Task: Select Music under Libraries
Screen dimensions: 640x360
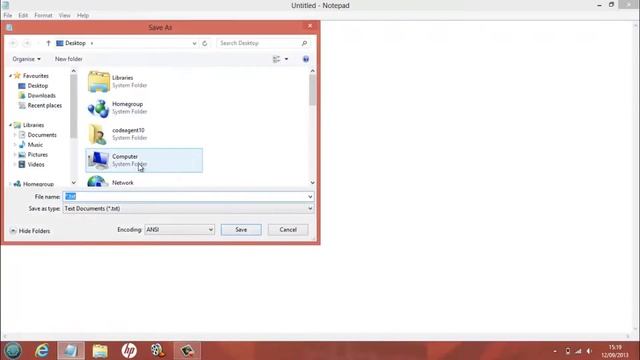Action: 35,144
